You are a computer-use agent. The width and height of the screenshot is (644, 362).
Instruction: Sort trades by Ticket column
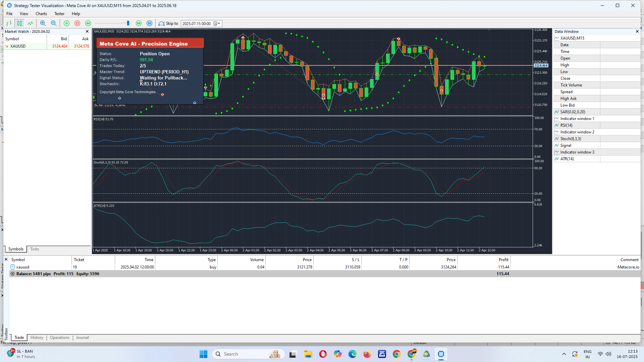93,260
